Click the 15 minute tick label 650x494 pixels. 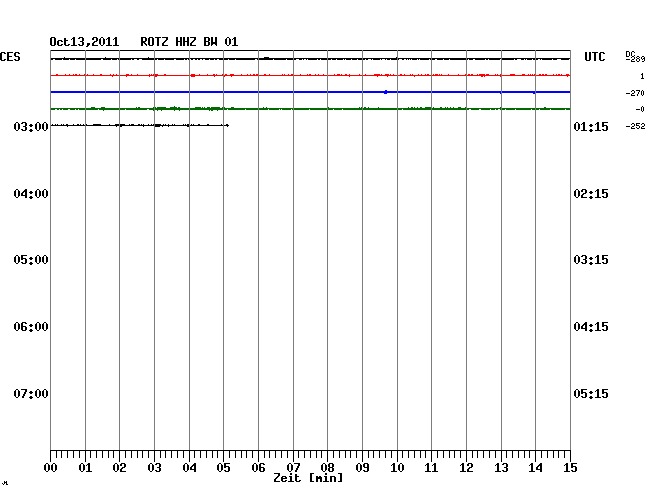(x=570, y=468)
